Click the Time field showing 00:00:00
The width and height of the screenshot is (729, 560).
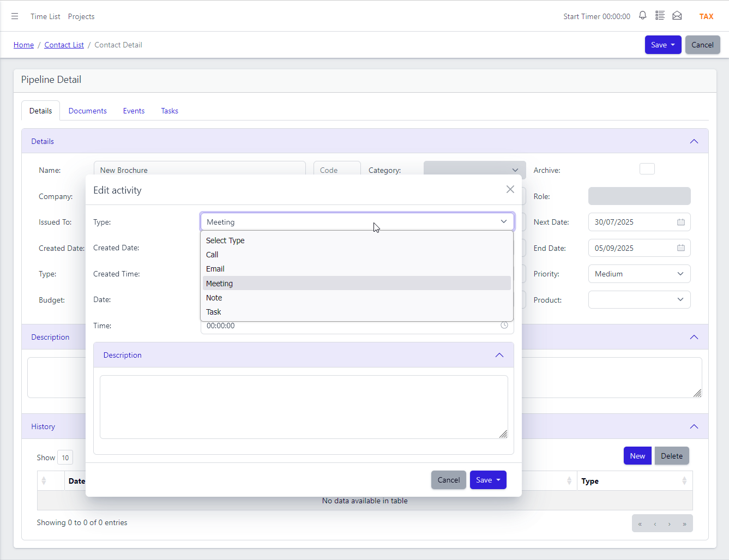tap(357, 326)
